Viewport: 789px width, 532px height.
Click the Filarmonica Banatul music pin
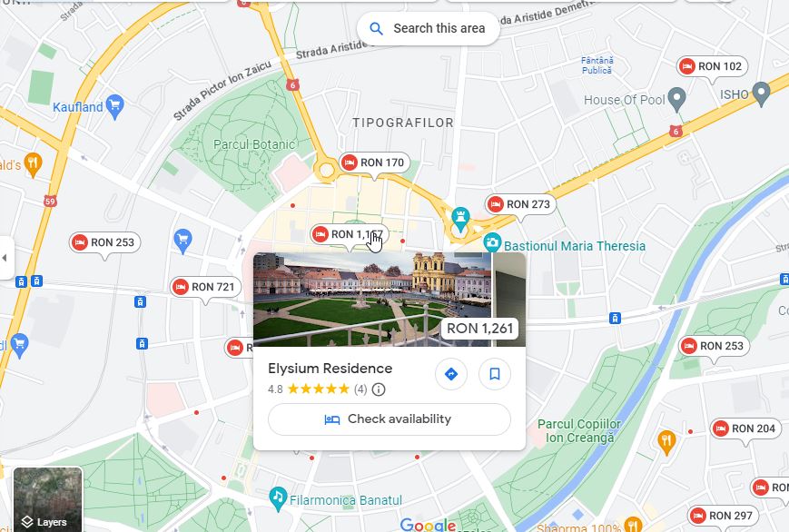(278, 498)
